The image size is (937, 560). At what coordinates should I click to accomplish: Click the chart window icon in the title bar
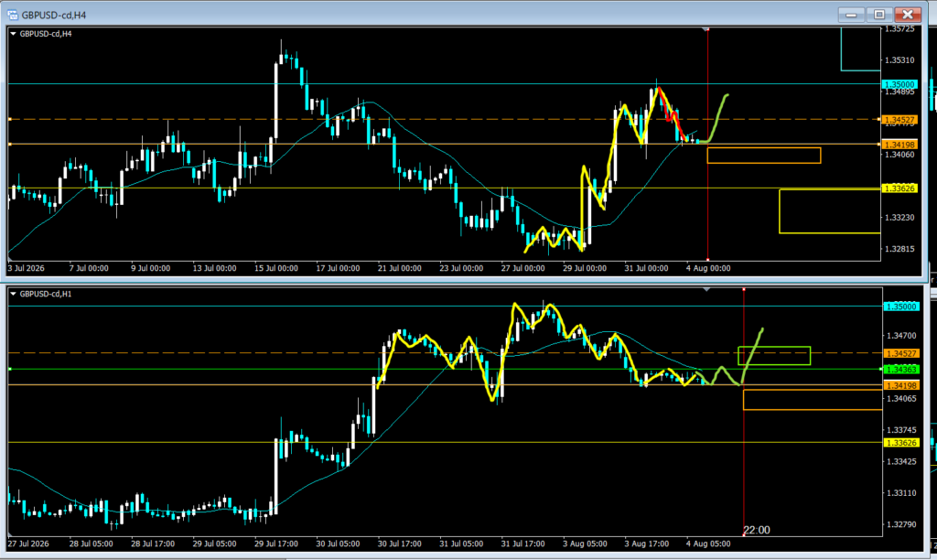[13, 15]
